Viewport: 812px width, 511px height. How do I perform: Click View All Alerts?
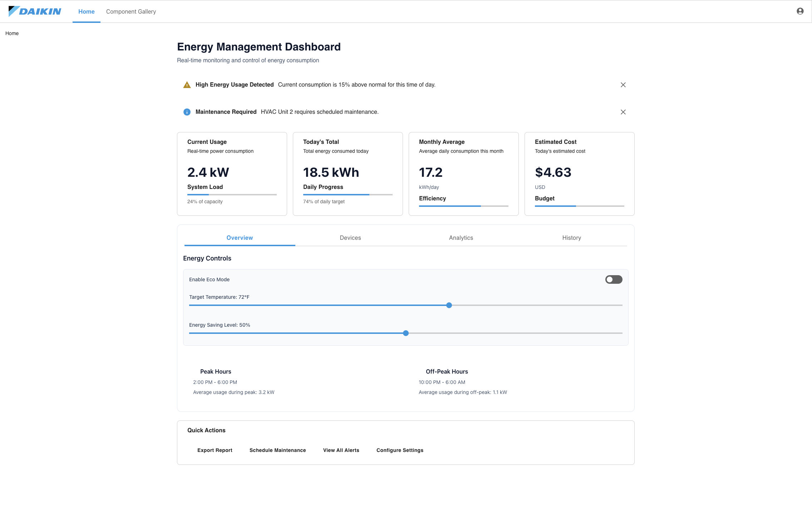(341, 450)
